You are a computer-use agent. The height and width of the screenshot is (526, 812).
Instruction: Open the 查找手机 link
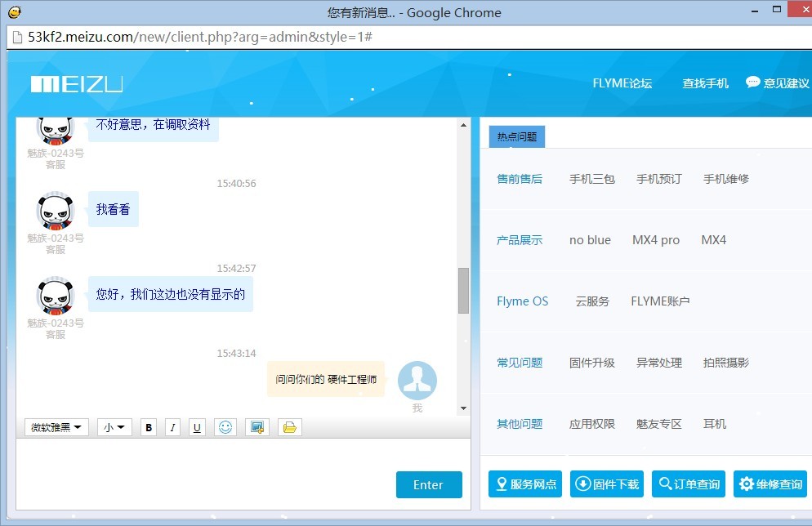tap(705, 83)
